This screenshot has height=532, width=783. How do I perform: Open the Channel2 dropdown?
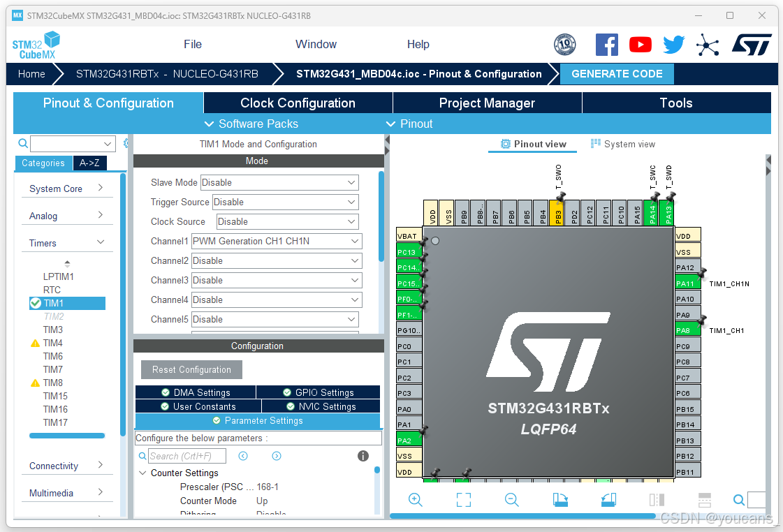(x=277, y=260)
